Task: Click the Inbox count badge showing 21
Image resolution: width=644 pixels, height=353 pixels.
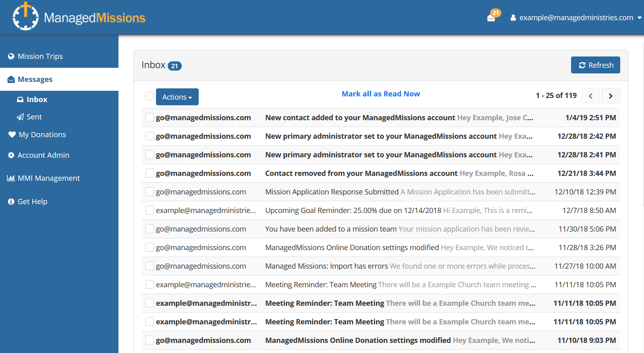Action: pos(175,66)
